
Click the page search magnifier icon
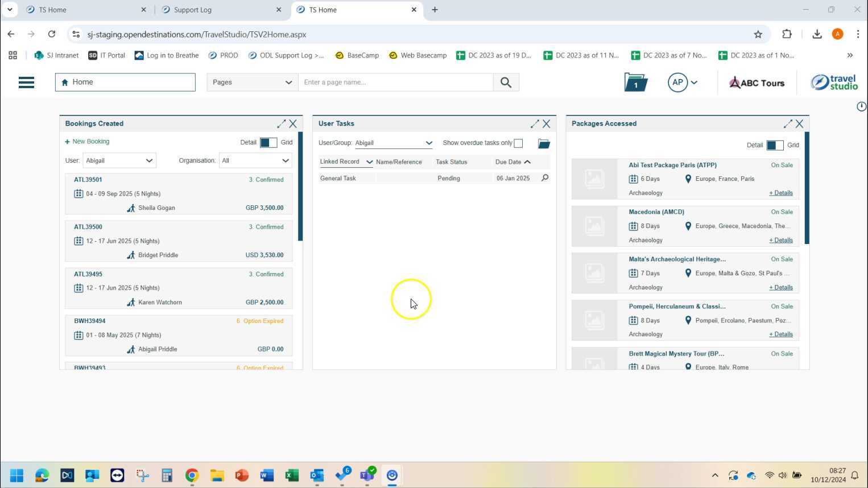pyautogui.click(x=506, y=82)
